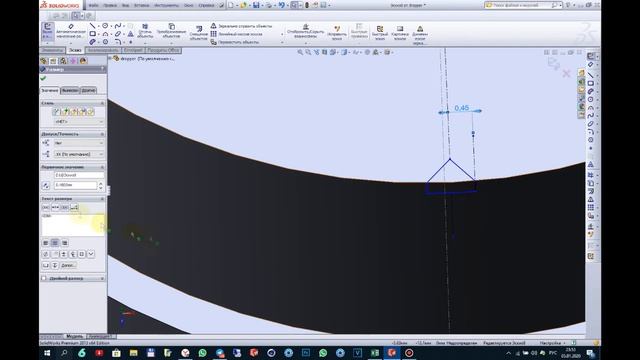Switch to the Анализировать ribbon tab

tap(103, 50)
